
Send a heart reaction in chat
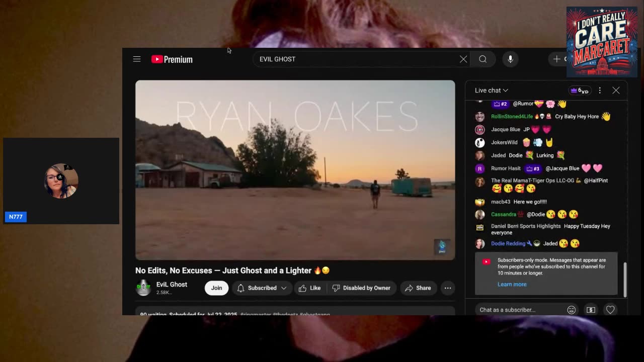coord(610,310)
